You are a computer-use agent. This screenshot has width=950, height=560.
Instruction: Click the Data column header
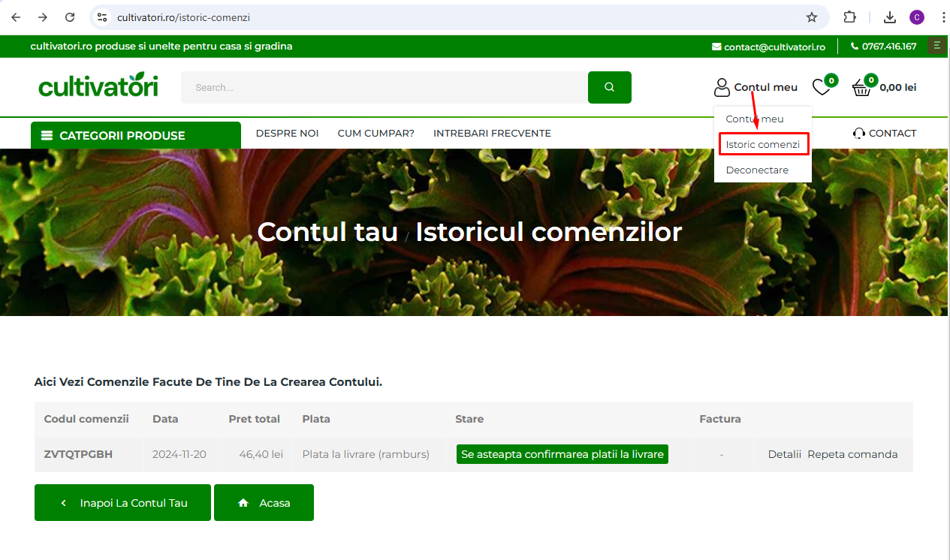(165, 419)
